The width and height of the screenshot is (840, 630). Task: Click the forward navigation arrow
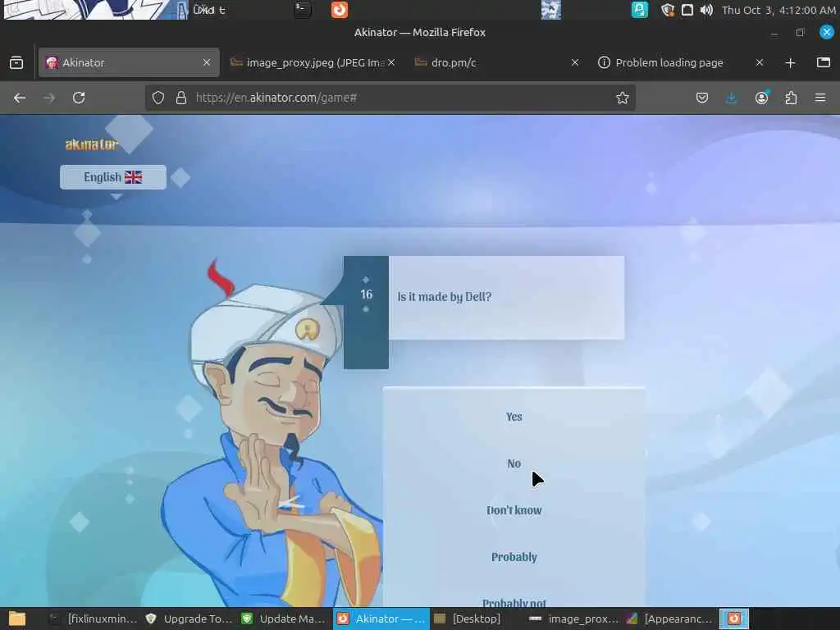(48, 98)
